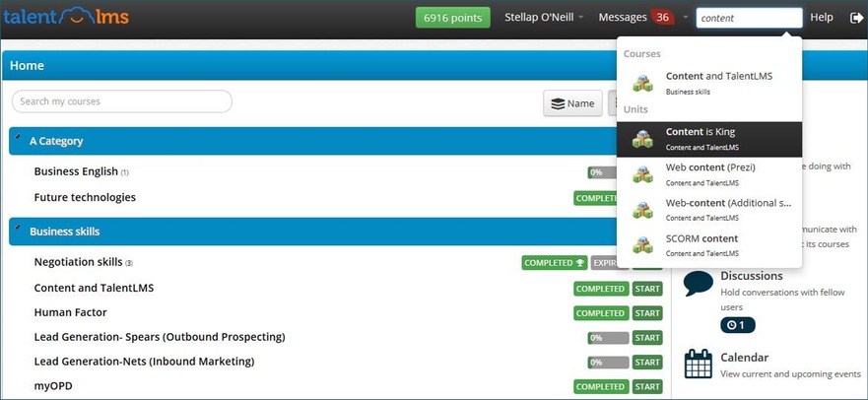Open the Messages menu item
Screen dimensions: 868x400
pos(623,18)
